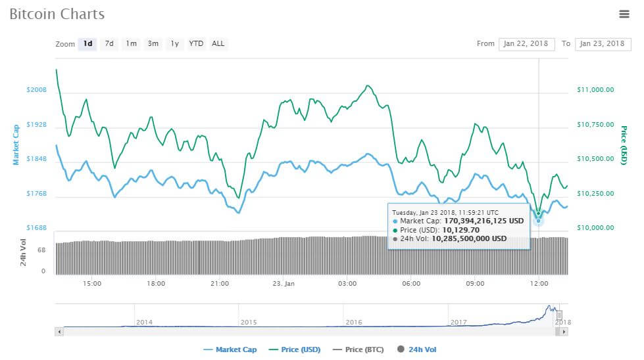
Task: Select the 1m zoom range
Action: pyautogui.click(x=132, y=43)
